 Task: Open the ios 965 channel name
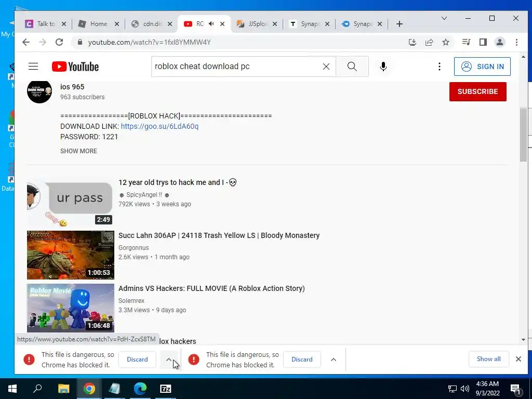click(x=72, y=87)
